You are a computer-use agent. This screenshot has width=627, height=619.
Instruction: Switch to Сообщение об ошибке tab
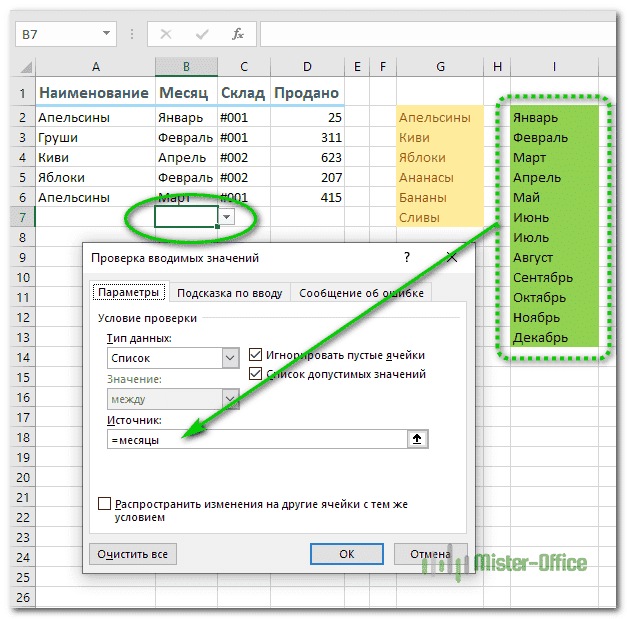click(x=361, y=293)
